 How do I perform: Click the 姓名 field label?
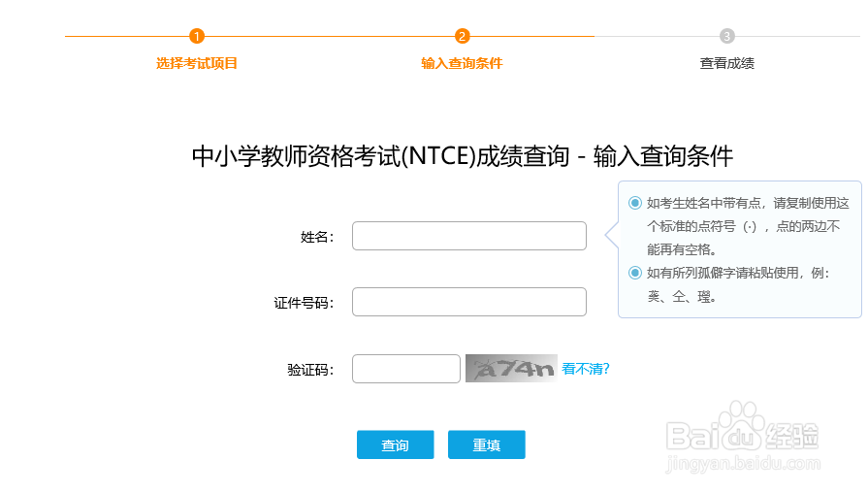[x=317, y=237]
